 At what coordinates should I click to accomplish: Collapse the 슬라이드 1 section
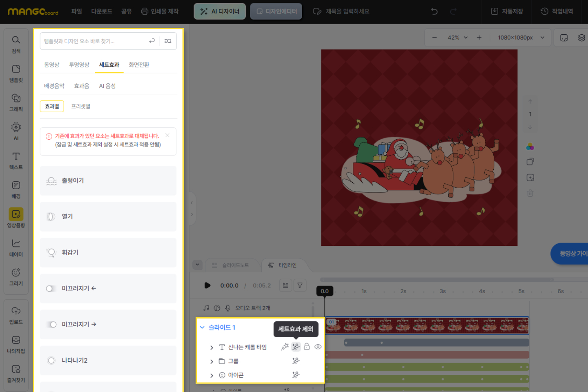click(x=202, y=327)
